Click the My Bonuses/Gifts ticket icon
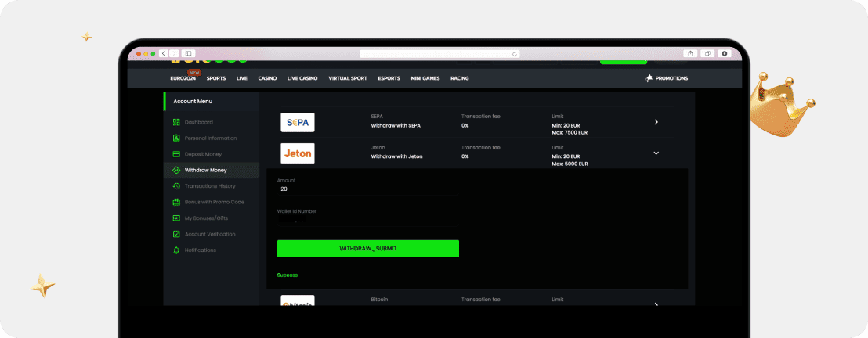The height and width of the screenshot is (338, 868). point(176,218)
